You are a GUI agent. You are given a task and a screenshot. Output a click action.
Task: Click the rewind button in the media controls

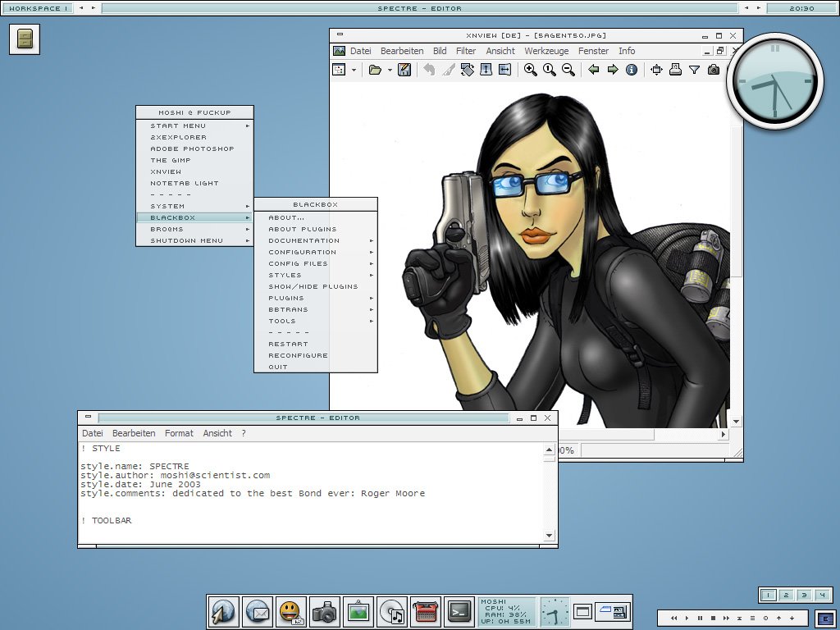click(674, 619)
